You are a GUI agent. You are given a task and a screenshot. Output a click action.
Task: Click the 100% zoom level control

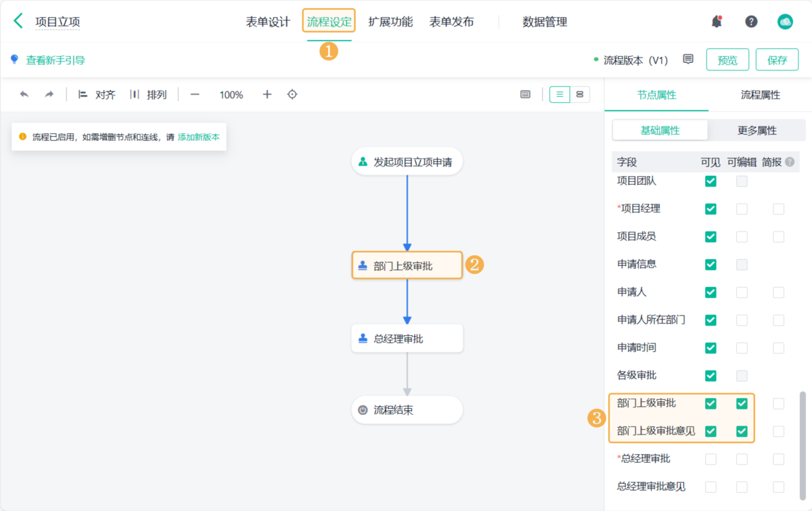[x=230, y=95]
